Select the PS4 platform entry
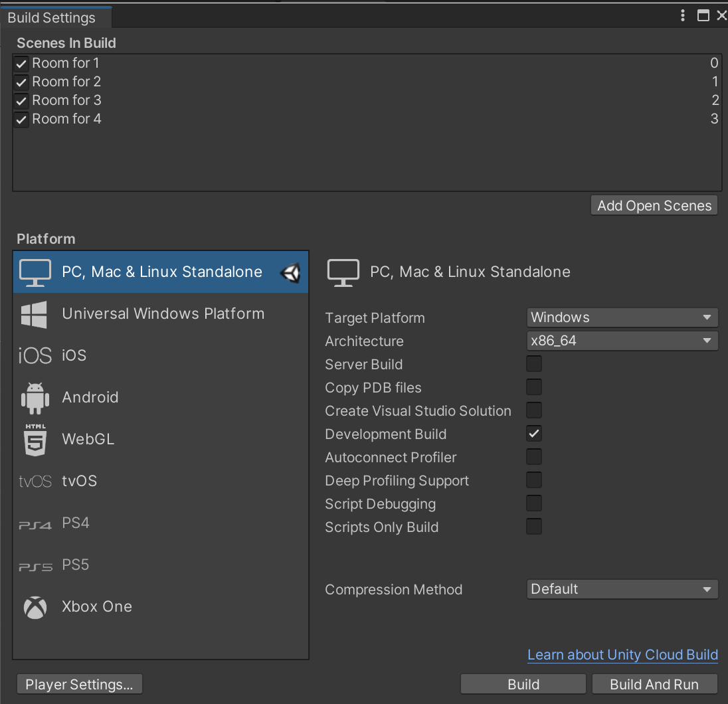 click(x=161, y=523)
